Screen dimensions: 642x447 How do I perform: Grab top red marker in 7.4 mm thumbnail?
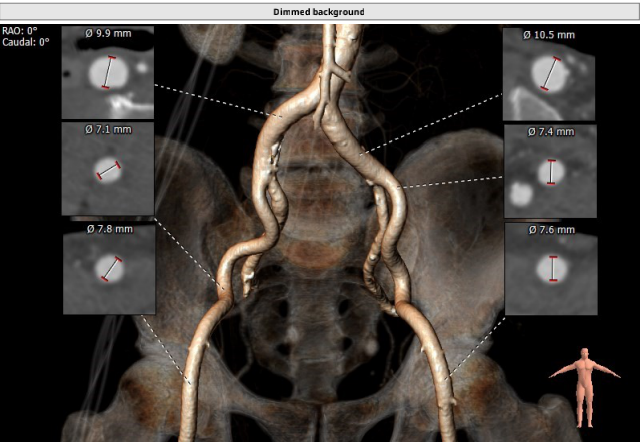pyautogui.click(x=550, y=161)
